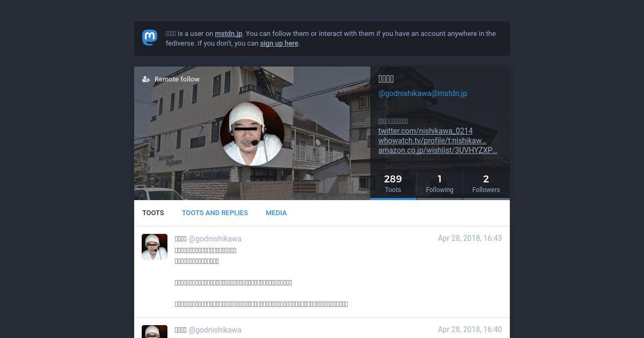
Task: Click the Remote follow button
Action: point(171,79)
